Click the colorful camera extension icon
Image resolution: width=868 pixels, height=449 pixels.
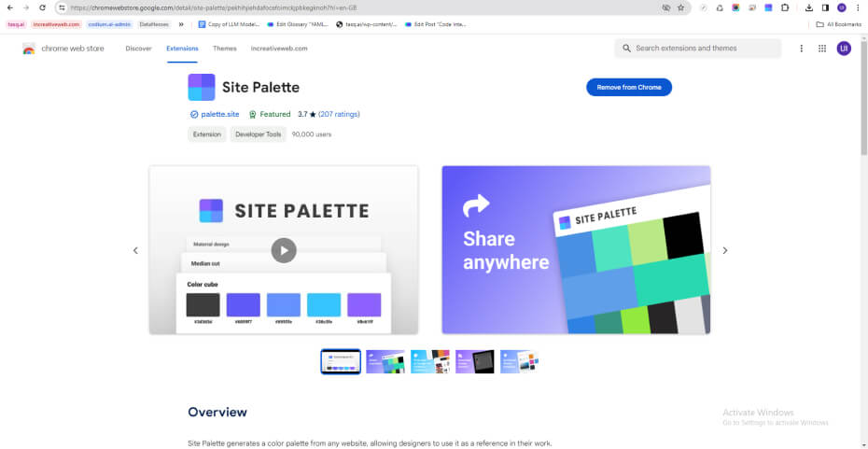735,7
